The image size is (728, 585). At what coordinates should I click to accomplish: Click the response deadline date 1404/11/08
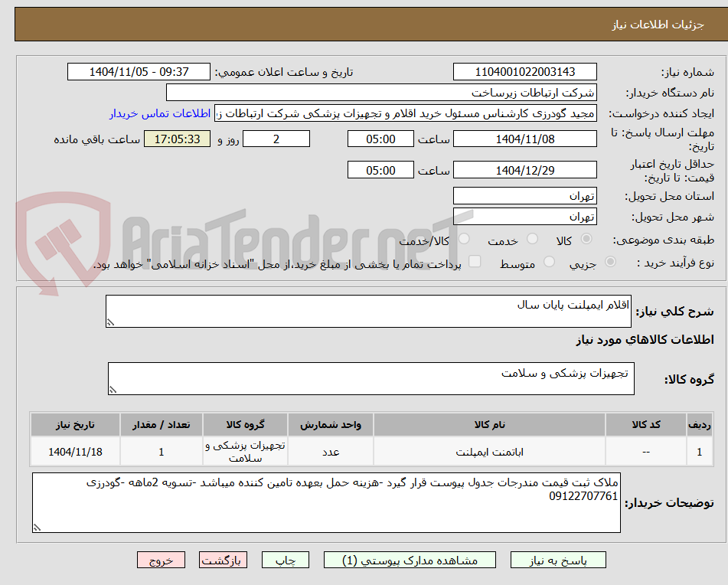(524, 139)
